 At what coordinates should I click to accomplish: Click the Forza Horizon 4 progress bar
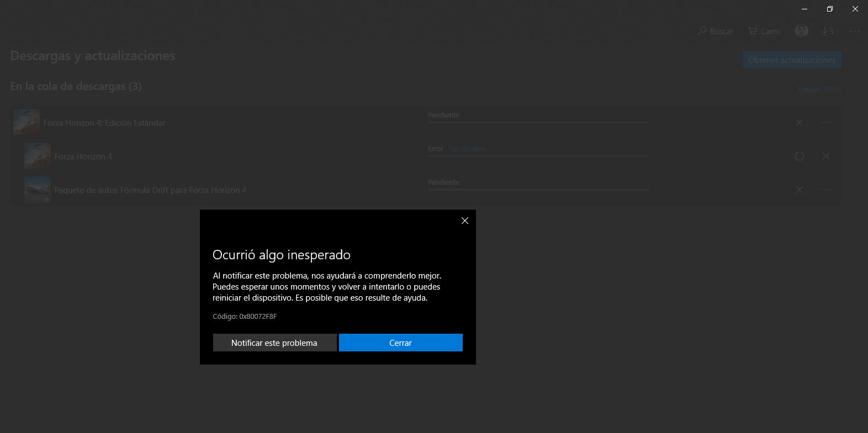pyautogui.click(x=538, y=156)
